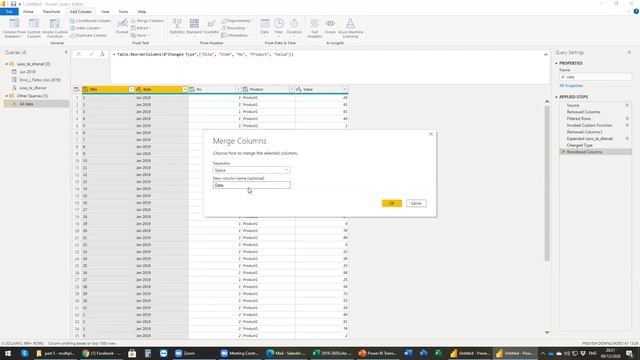Open the Index Column dropdown
The image size is (640, 360).
click(x=87, y=28)
